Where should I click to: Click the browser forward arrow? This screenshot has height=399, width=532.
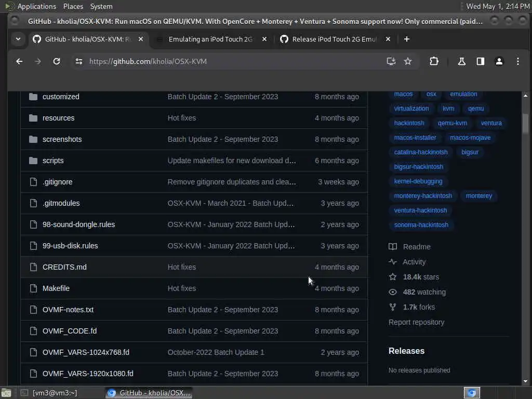click(37, 61)
